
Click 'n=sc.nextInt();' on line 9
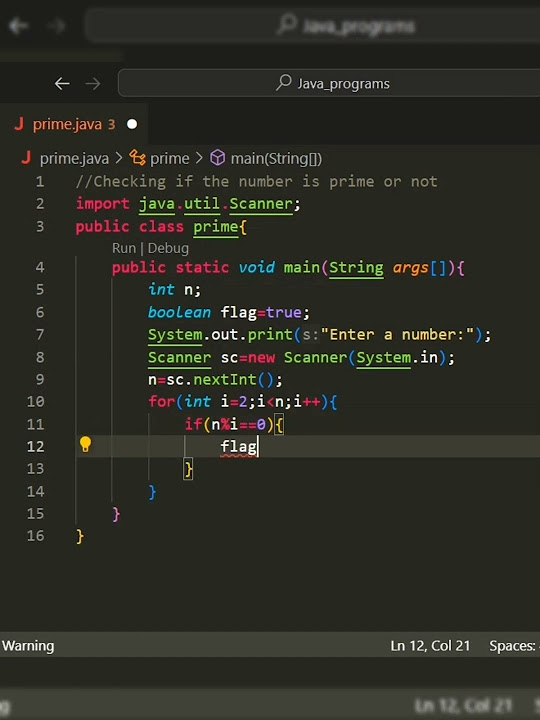(215, 379)
